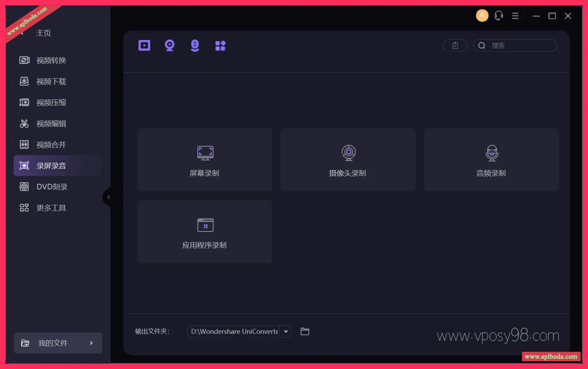Open the hamburger menu in title bar

(x=515, y=16)
